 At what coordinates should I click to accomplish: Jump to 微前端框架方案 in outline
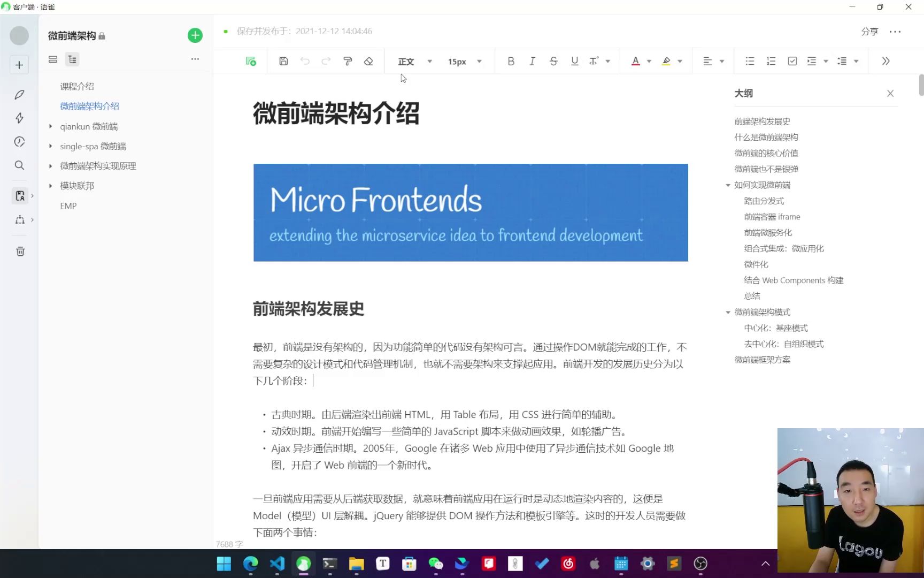(762, 360)
